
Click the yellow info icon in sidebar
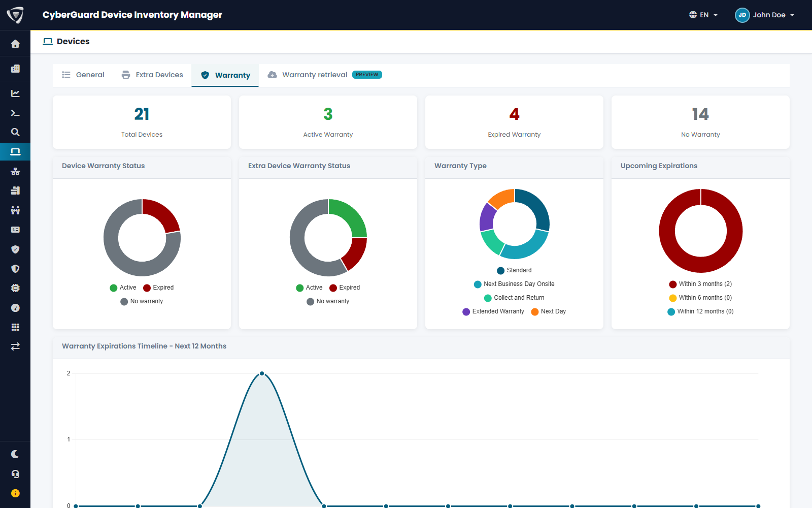click(15, 493)
